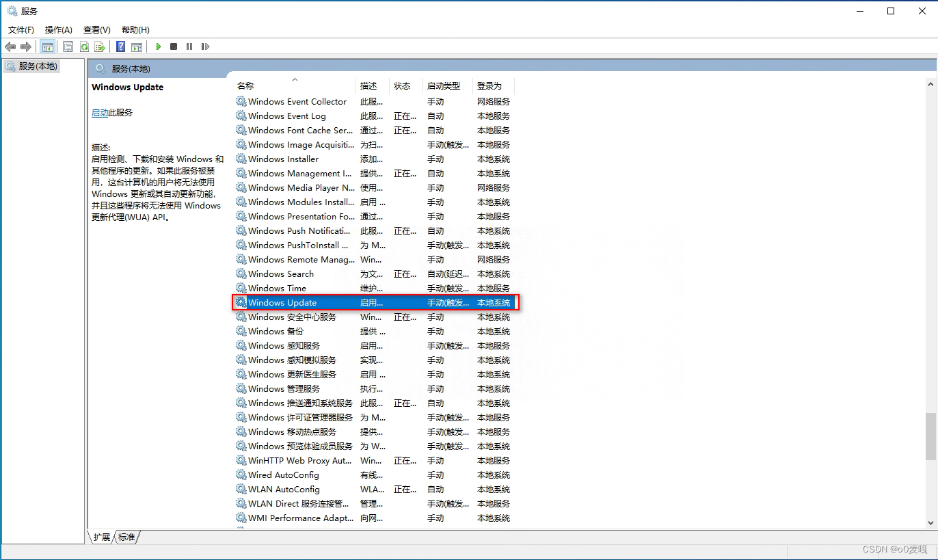Select the gear icon of Windows Time
The image size is (938, 560).
241,288
